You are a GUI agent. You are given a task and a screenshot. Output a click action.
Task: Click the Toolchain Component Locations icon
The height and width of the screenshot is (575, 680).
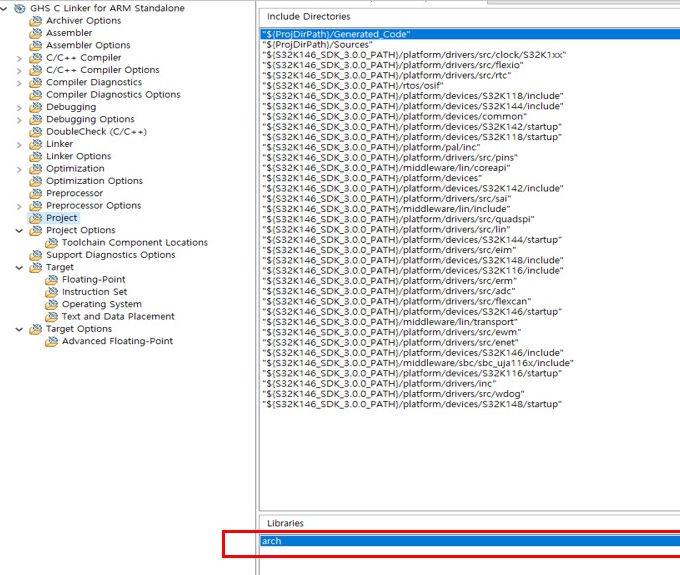52,243
